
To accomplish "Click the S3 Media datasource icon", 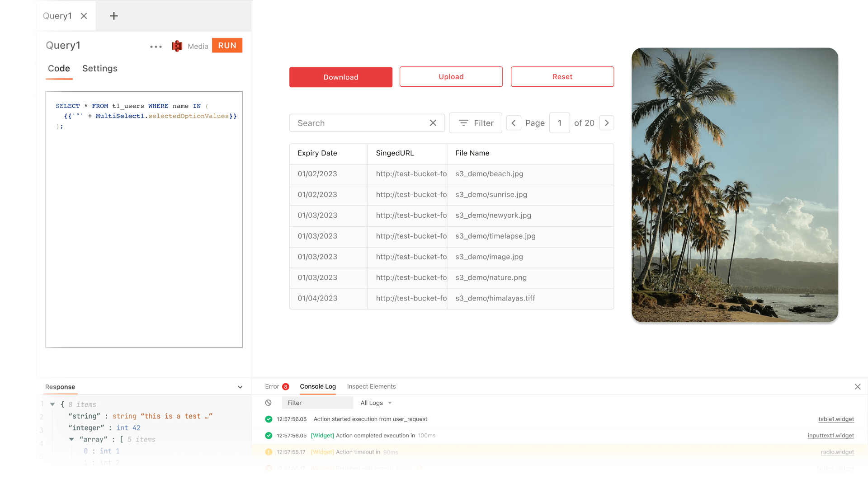I will point(177,46).
